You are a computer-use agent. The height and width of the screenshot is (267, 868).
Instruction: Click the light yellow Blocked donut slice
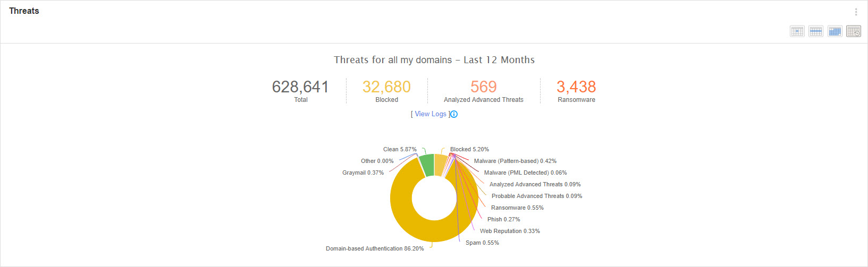point(441,164)
